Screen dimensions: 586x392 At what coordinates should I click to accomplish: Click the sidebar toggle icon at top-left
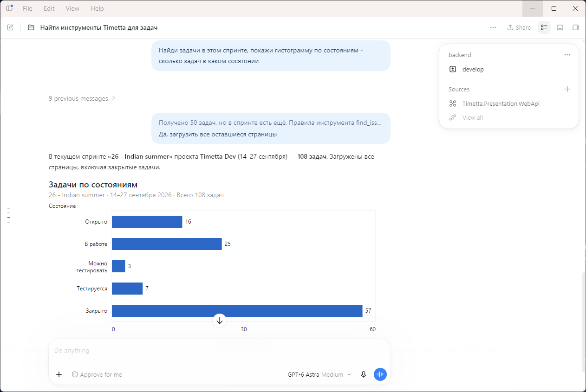point(9,8)
